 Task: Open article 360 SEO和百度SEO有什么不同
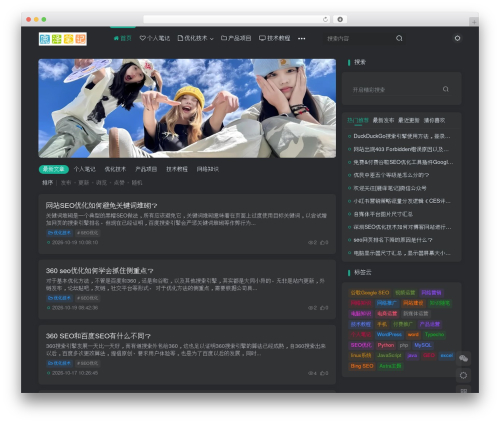98,336
